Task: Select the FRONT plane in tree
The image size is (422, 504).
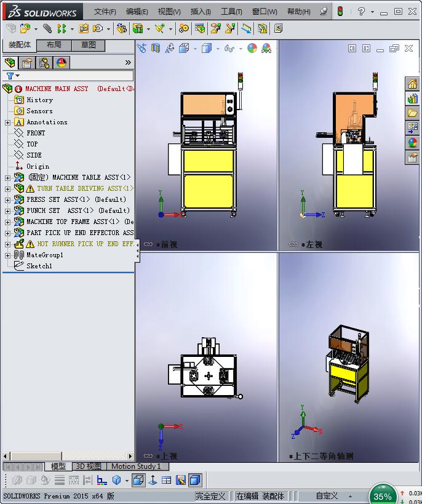Action: (x=36, y=133)
